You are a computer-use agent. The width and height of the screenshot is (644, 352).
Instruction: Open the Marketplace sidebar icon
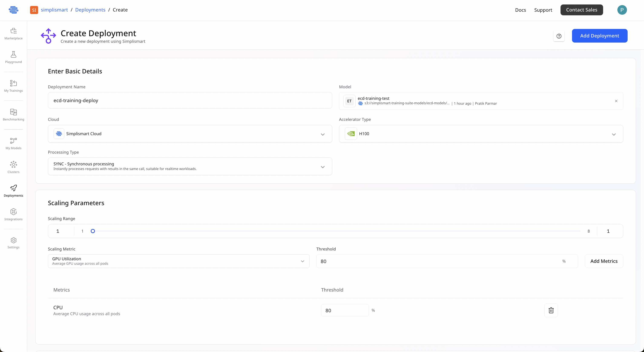click(13, 34)
